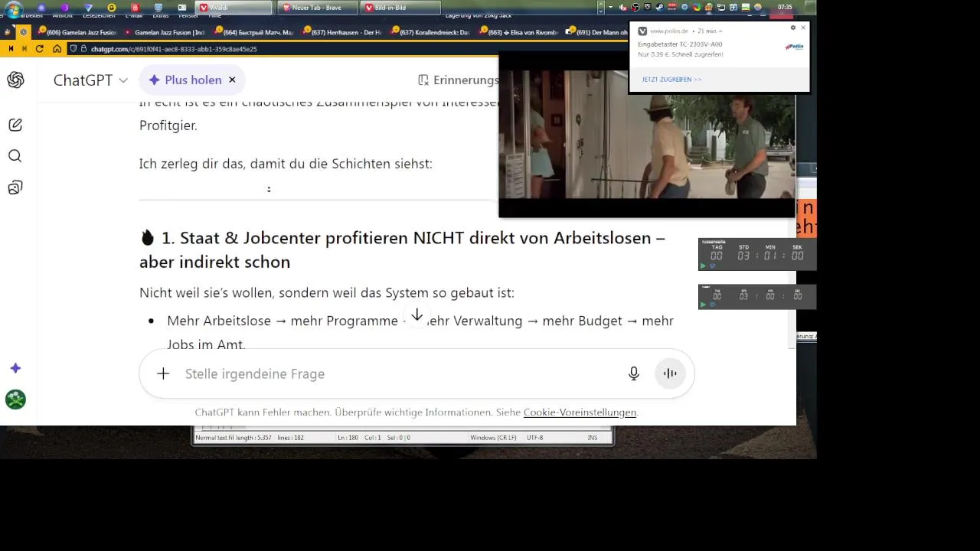Open settings of the upper timer widget
The height and width of the screenshot is (551, 980).
[712, 266]
